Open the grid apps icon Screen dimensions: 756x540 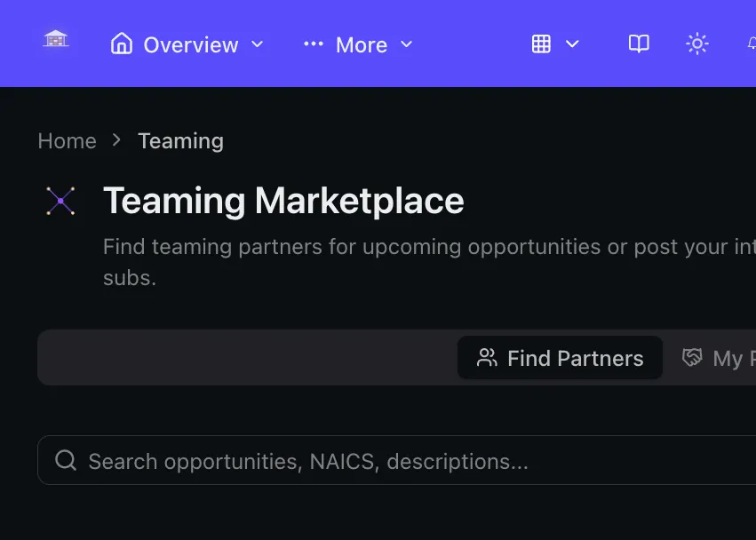pyautogui.click(x=541, y=44)
